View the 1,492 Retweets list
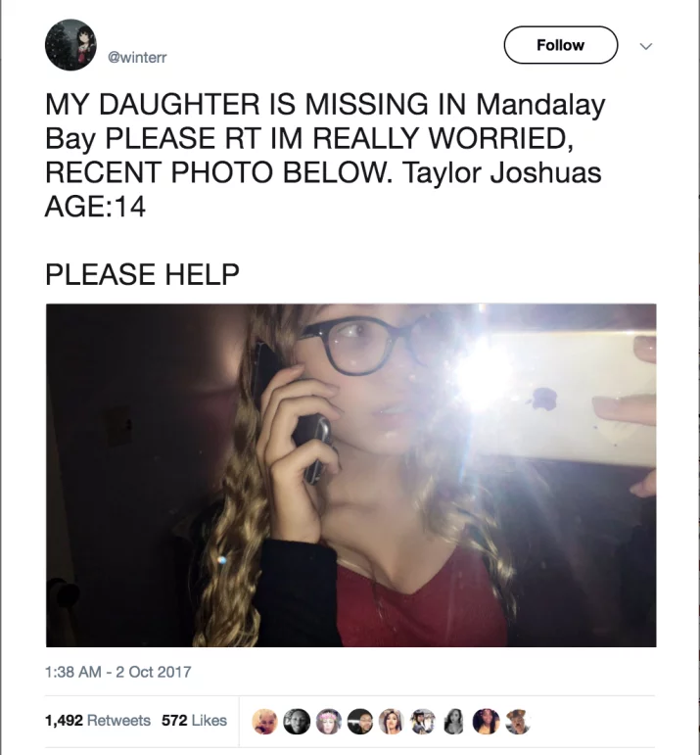 click(x=98, y=721)
